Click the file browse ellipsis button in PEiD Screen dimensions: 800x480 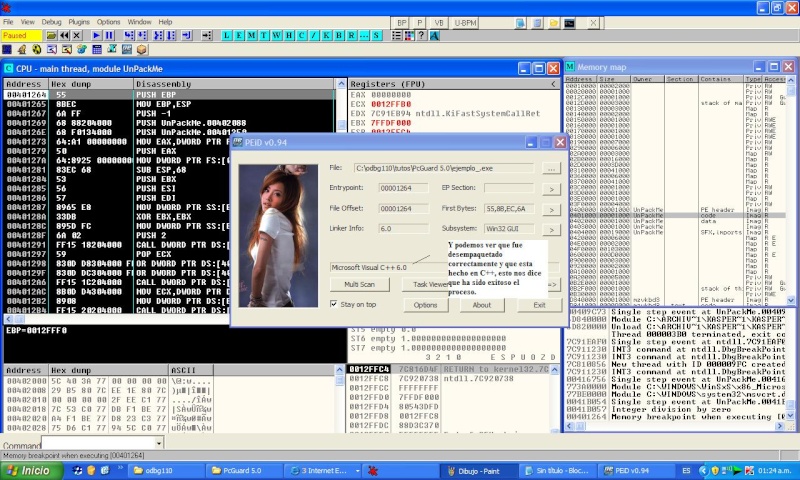(551, 168)
